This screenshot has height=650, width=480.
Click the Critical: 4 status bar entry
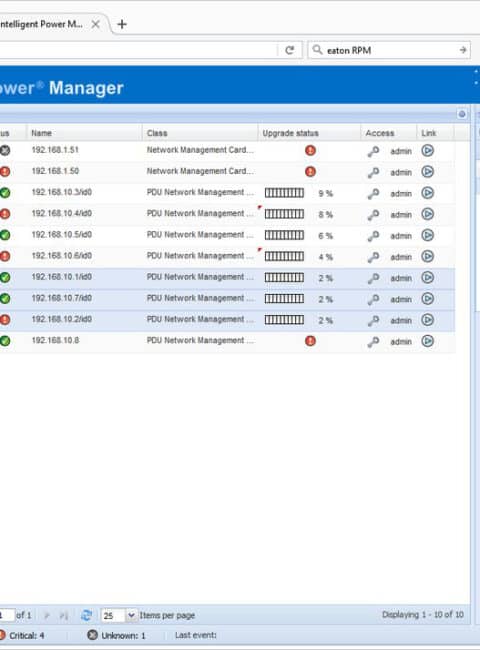(22, 635)
